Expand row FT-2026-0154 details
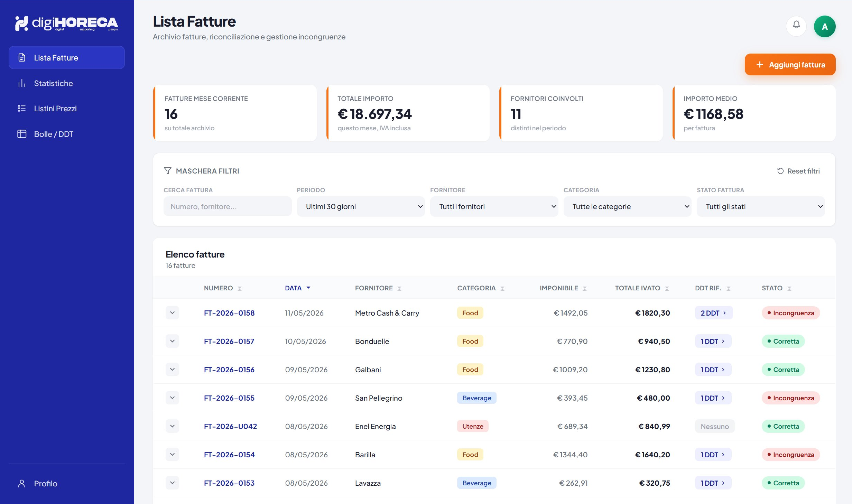852x504 pixels. click(x=172, y=455)
